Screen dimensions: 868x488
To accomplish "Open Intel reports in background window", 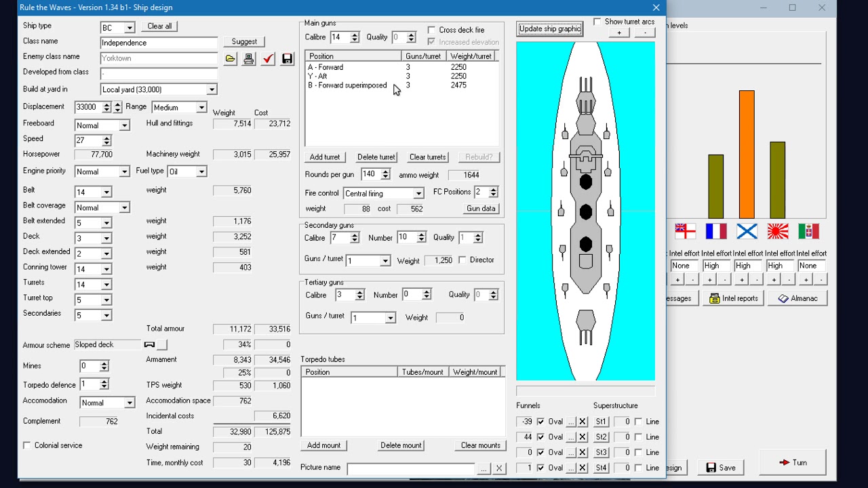I will pyautogui.click(x=733, y=298).
